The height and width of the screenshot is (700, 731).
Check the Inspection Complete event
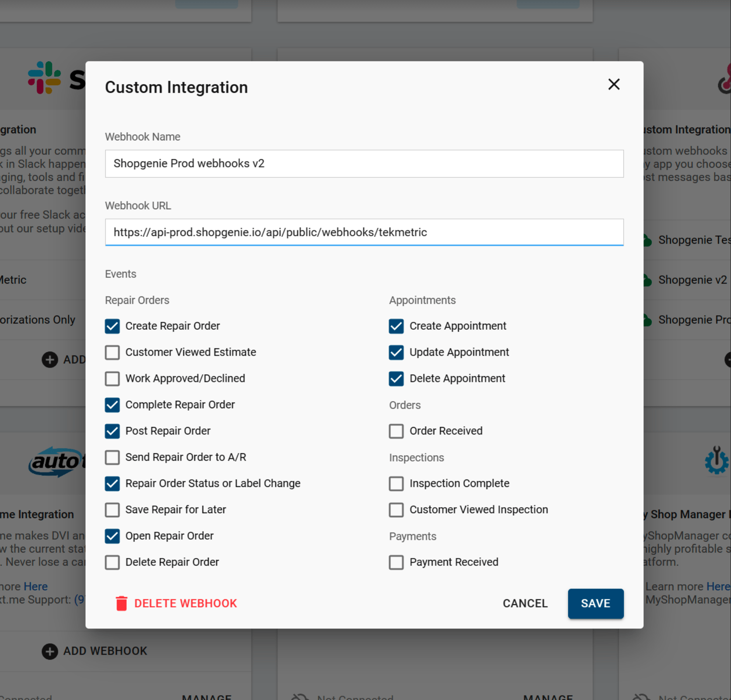click(396, 483)
